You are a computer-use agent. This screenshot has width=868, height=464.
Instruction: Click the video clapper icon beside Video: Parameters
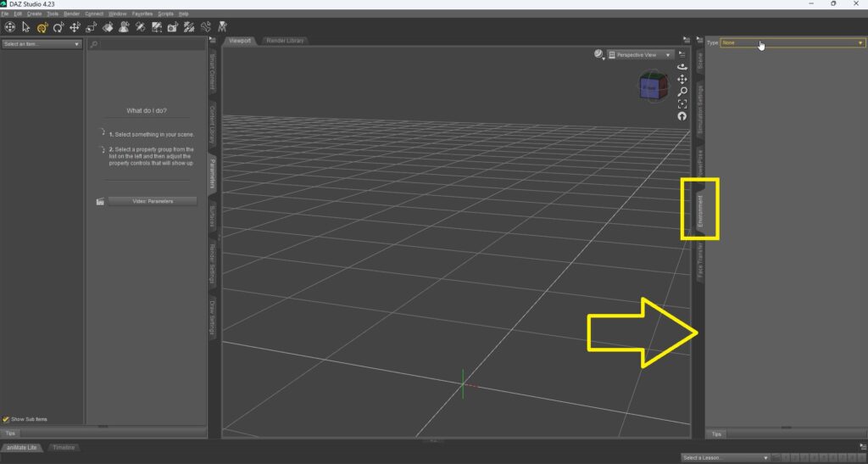click(x=100, y=202)
